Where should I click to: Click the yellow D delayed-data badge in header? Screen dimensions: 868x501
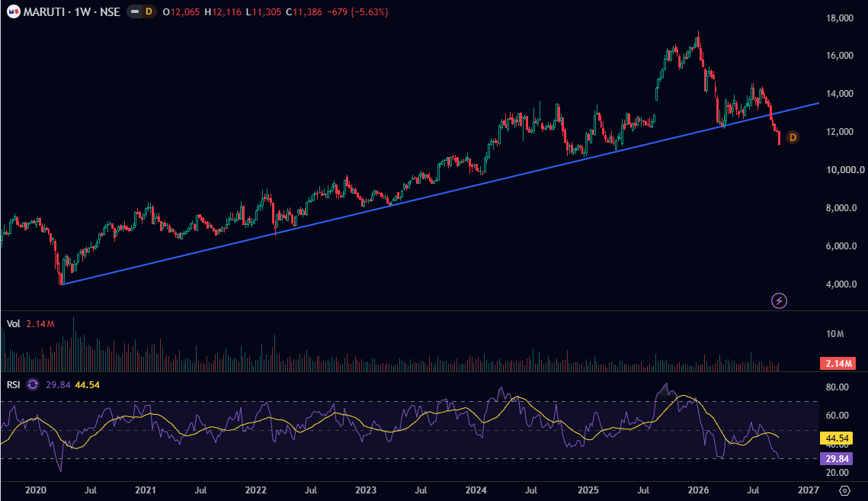coord(149,11)
